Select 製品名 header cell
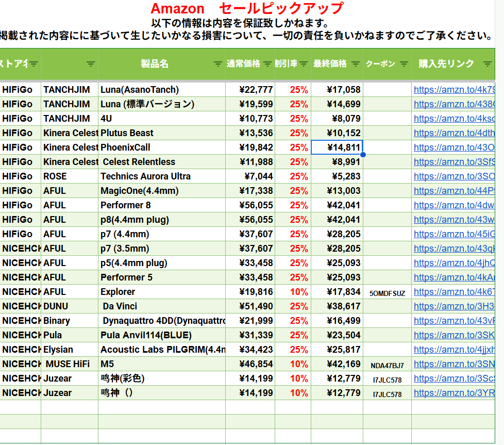 (162, 64)
